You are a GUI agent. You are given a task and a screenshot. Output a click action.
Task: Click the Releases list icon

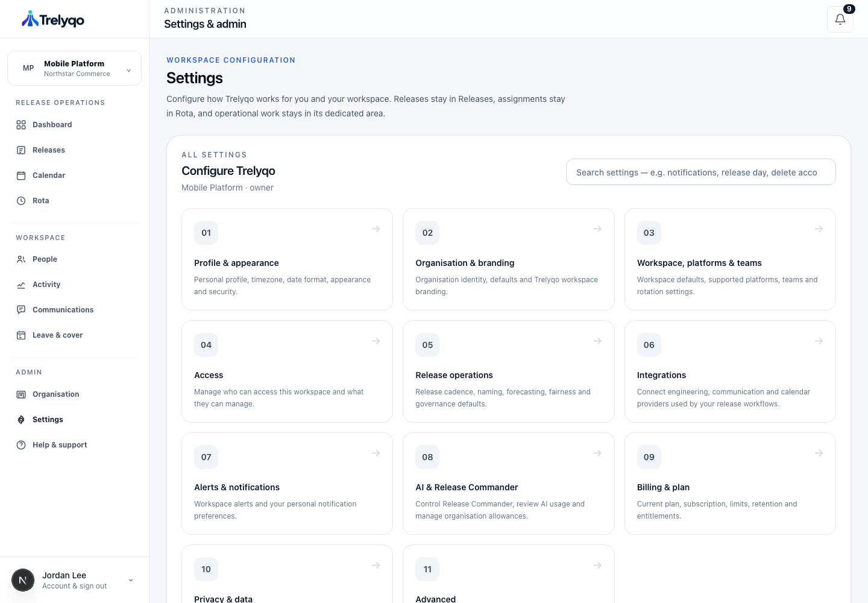point(21,150)
